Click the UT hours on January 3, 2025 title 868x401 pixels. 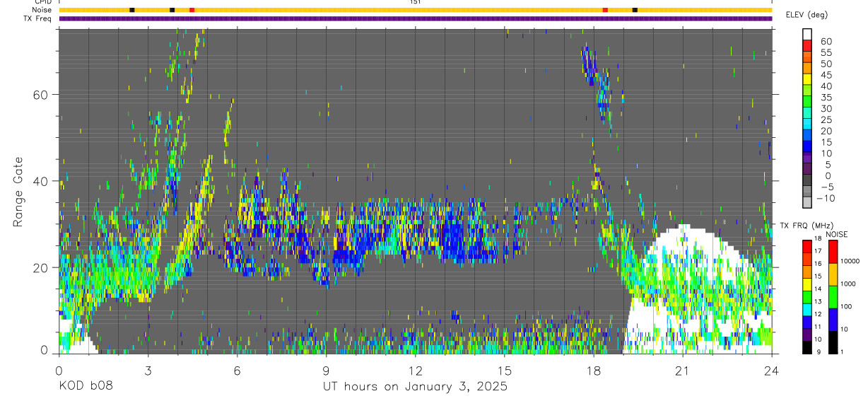pyautogui.click(x=415, y=388)
